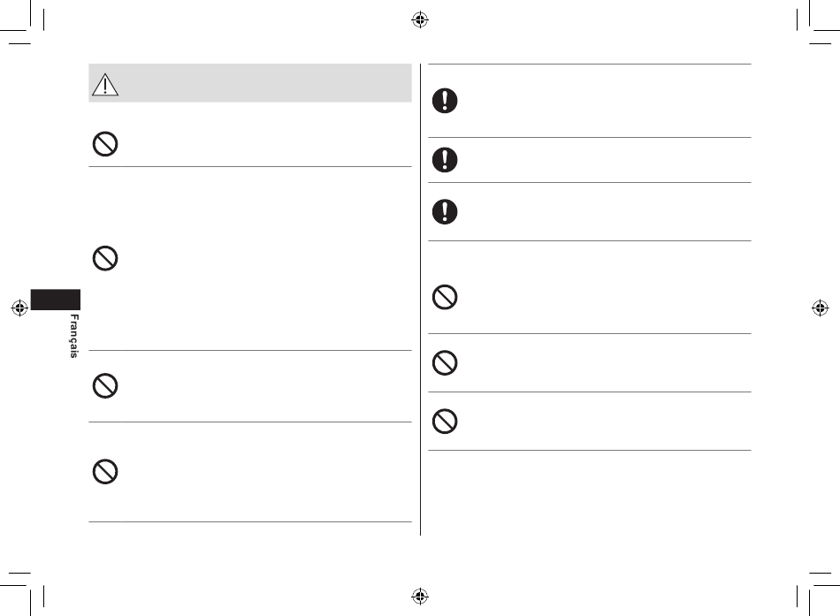Click the third prohibition icon in the left column
This screenshot has height=616, width=840.
[x=105, y=385]
